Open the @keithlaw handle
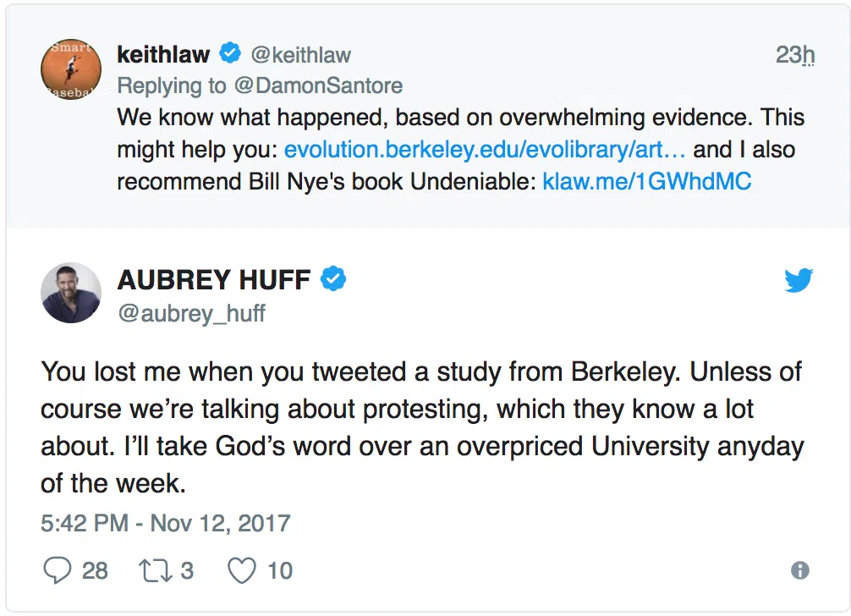 point(300,55)
